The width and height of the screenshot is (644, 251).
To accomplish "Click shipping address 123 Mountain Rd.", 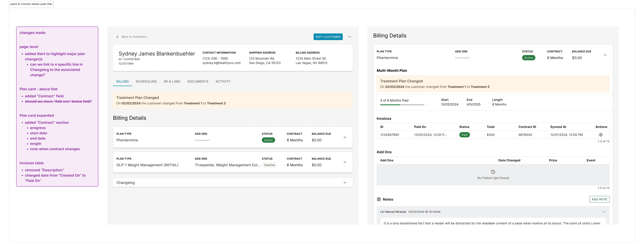I will [262, 59].
